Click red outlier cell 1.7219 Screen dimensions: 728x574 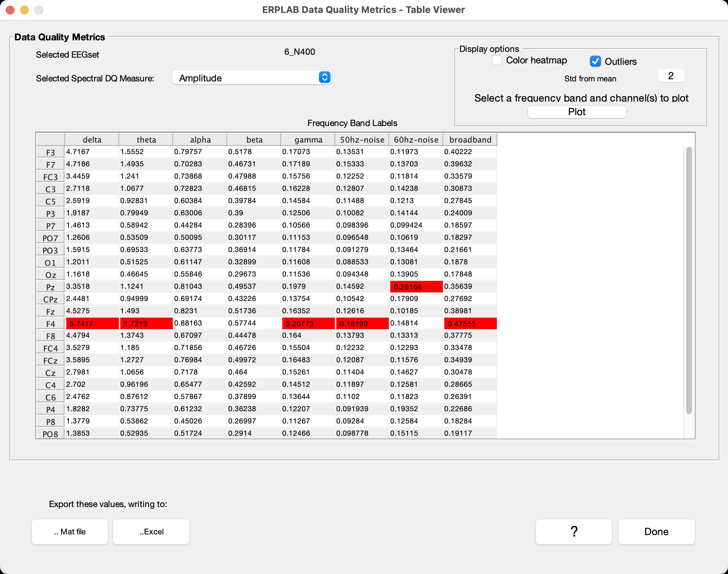click(x=146, y=323)
